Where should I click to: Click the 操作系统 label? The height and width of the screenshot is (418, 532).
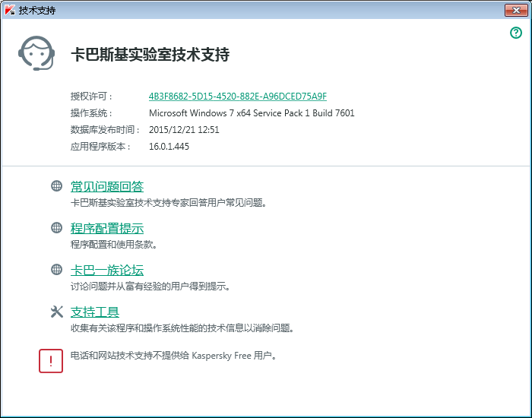(91, 113)
